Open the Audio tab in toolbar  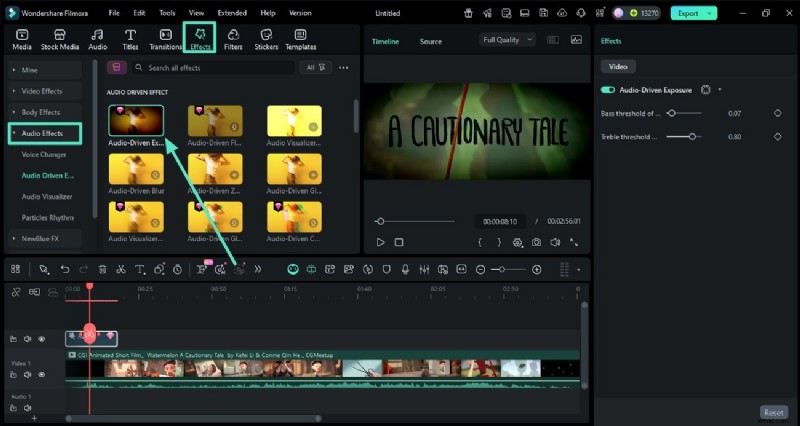click(x=97, y=39)
